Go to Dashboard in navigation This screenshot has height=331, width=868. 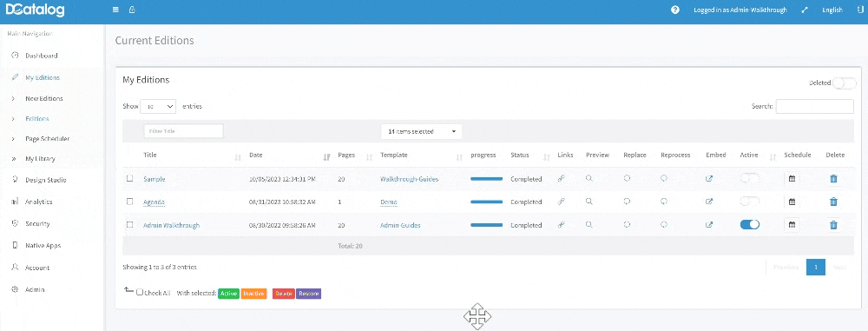42,56
